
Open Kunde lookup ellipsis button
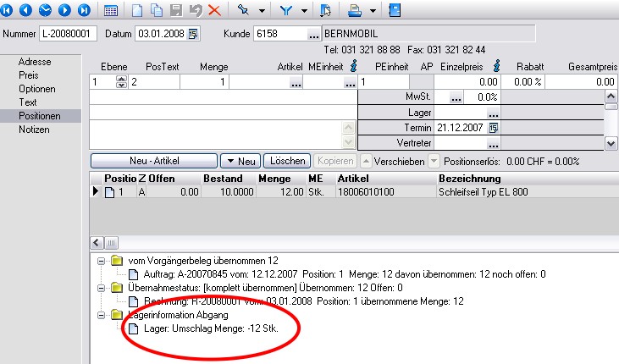pyautogui.click(x=313, y=34)
